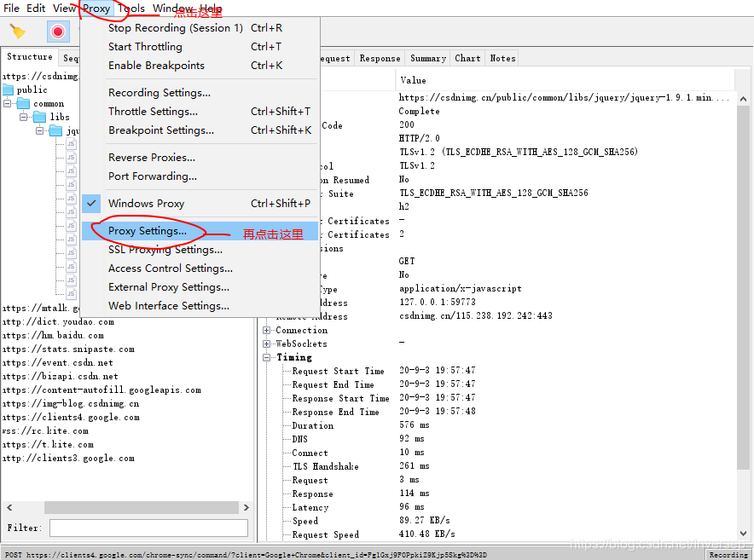Select https://stats.snipaste.com host

click(68, 349)
